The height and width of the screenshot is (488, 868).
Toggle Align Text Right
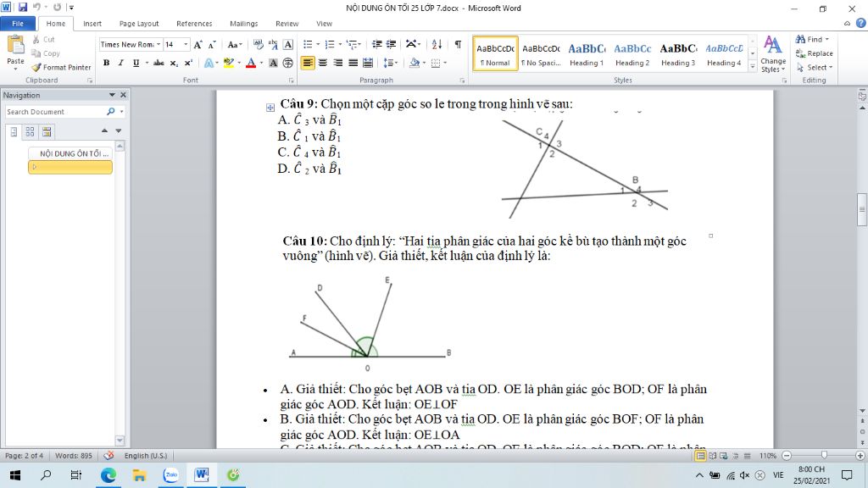click(337, 63)
